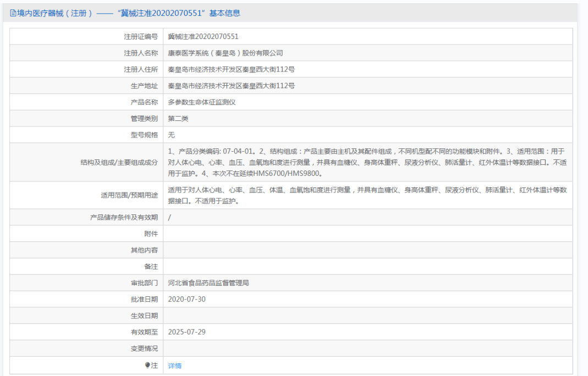Viewport: 588px width, 376px height.
Task: Click the 变更情况 row label
Action: coord(144,349)
